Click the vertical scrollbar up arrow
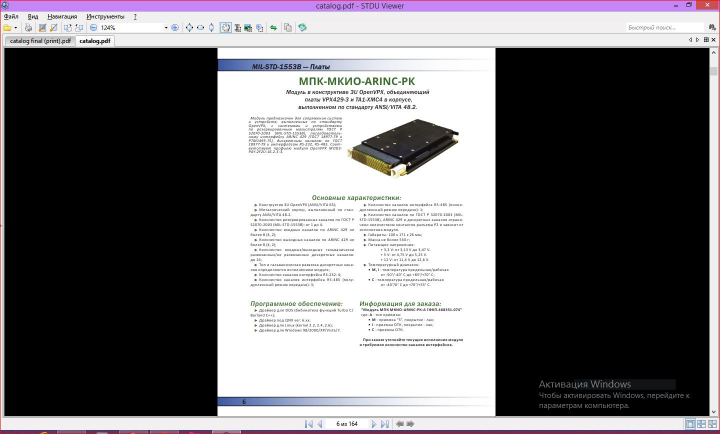The height and width of the screenshot is (434, 720). tap(713, 51)
